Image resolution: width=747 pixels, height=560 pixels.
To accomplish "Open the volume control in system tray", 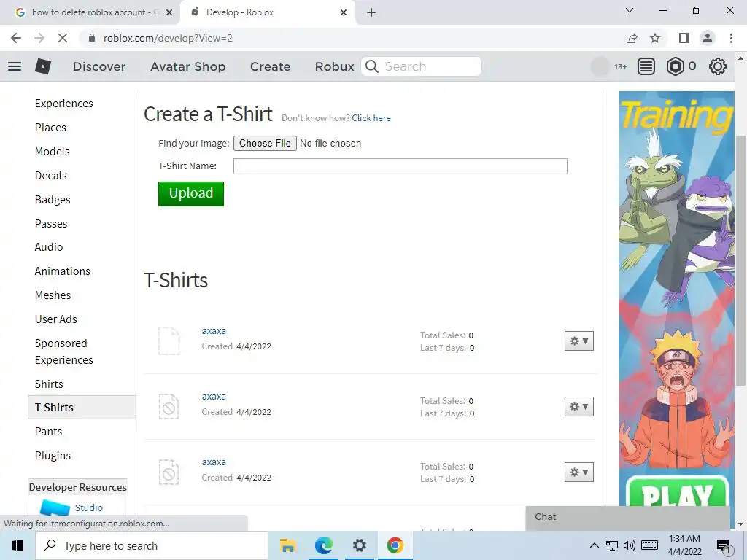I will point(630,545).
